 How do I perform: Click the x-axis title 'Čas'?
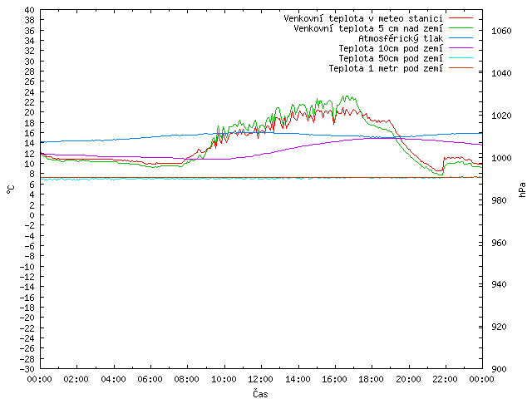coord(260,393)
